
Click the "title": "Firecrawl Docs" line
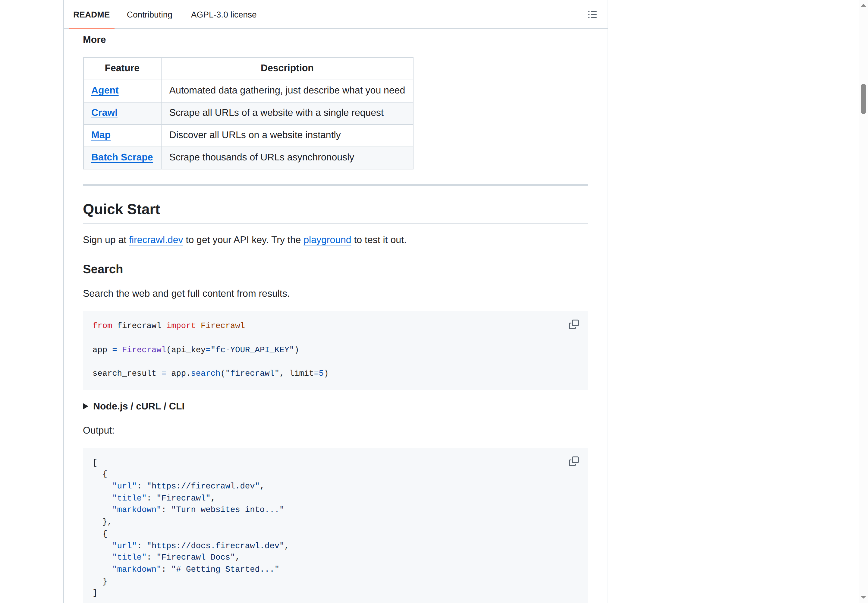(x=176, y=557)
